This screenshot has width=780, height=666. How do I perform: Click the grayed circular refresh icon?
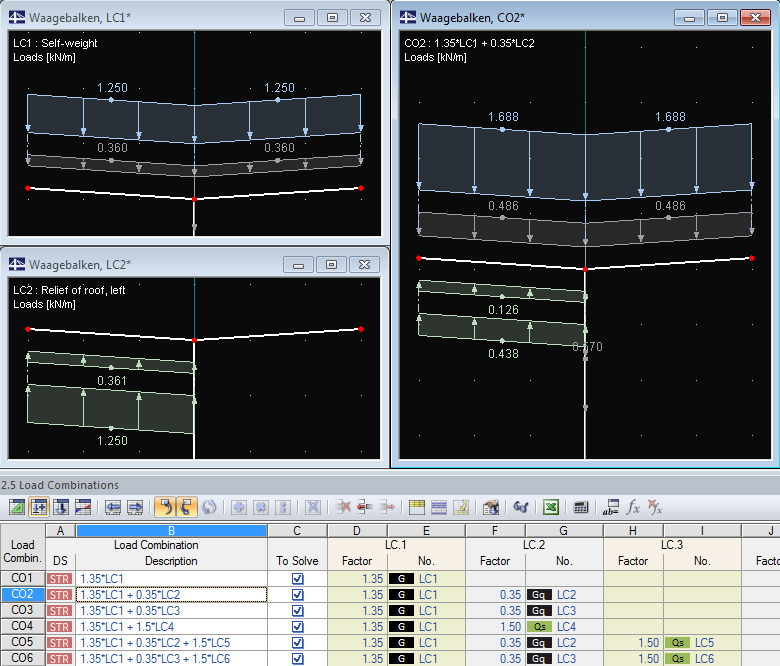209,507
